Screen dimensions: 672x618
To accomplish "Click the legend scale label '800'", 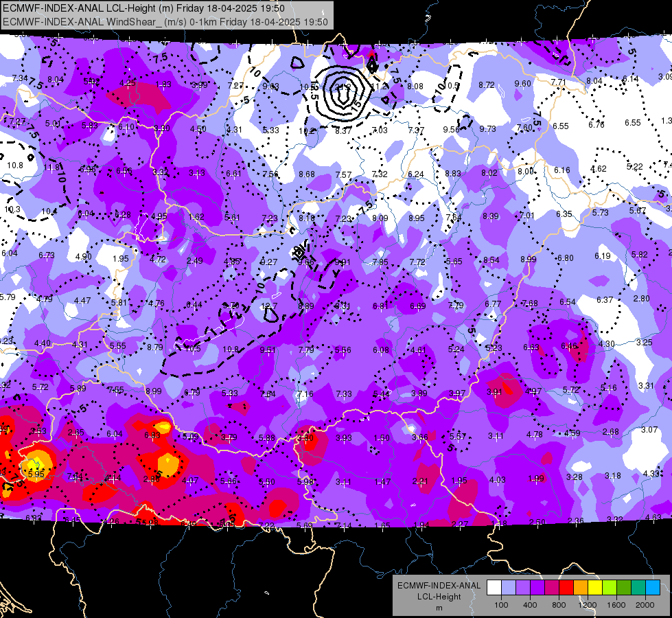I will pos(559,605).
